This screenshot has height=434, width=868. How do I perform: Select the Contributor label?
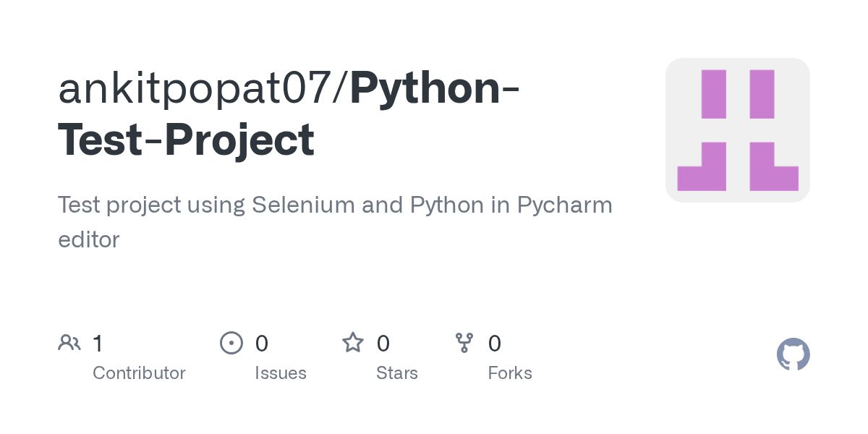[139, 373]
